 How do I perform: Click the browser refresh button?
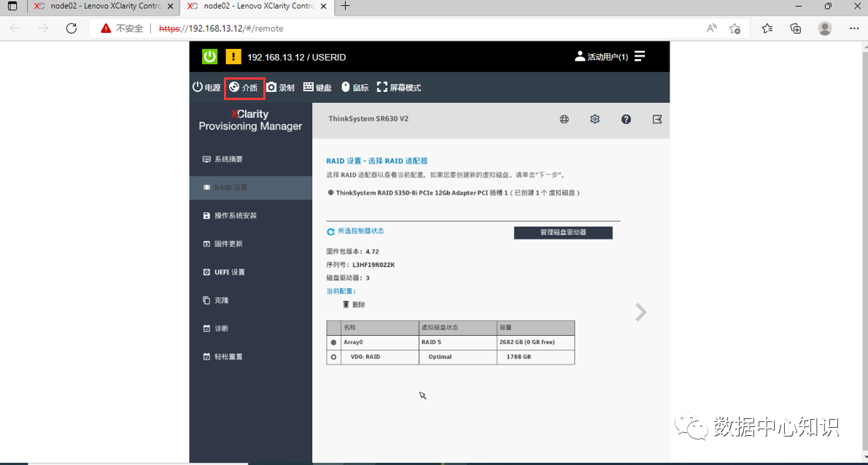point(71,28)
